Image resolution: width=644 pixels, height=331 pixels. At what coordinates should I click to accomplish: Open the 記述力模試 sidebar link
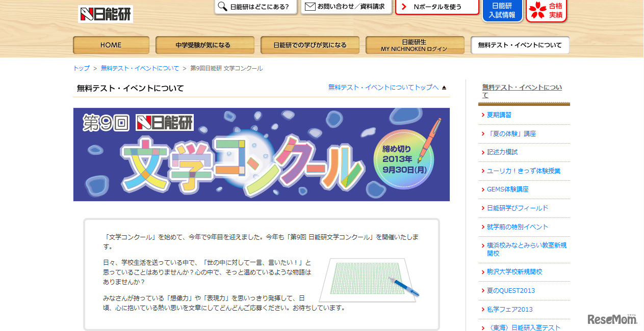click(501, 152)
